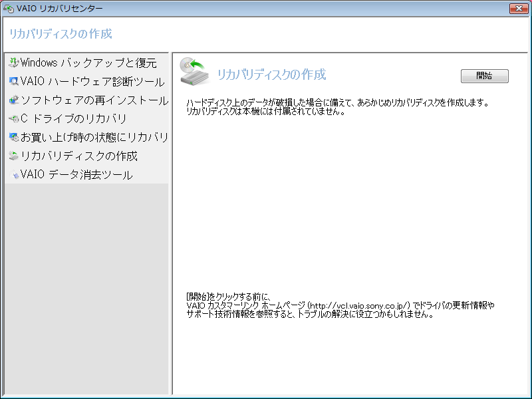
Task: Click the リカバリディスクの作成 sidebar icon
Action: (13, 156)
